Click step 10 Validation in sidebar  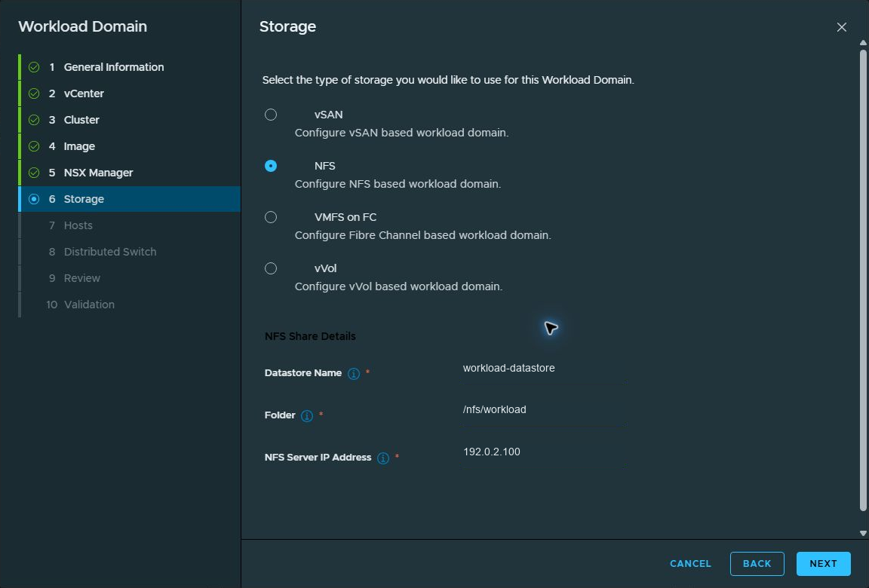pyautogui.click(x=131, y=305)
